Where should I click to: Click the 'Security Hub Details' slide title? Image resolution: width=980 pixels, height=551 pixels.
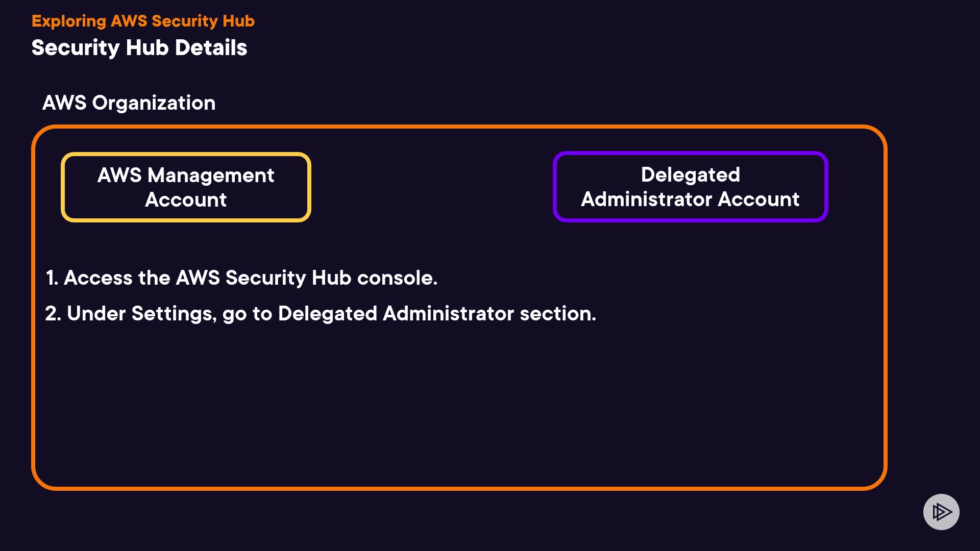pyautogui.click(x=139, y=48)
